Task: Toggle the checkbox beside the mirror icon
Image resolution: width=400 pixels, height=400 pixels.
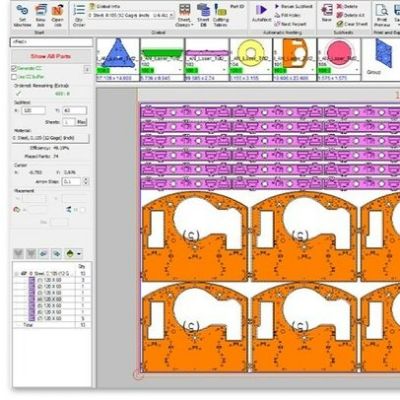Action: tap(82, 210)
